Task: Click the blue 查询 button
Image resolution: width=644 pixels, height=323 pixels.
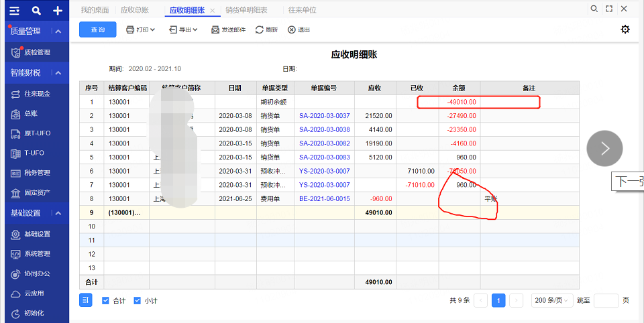Action: click(98, 29)
